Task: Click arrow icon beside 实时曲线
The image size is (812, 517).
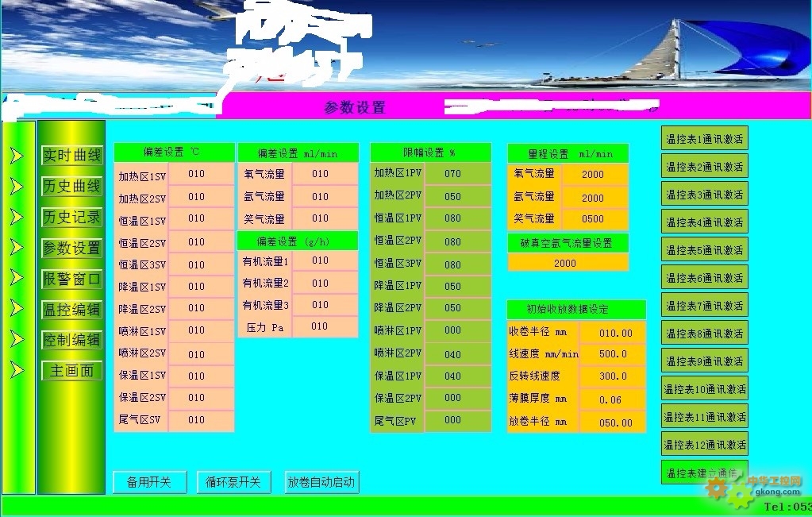Action: pyautogui.click(x=17, y=155)
